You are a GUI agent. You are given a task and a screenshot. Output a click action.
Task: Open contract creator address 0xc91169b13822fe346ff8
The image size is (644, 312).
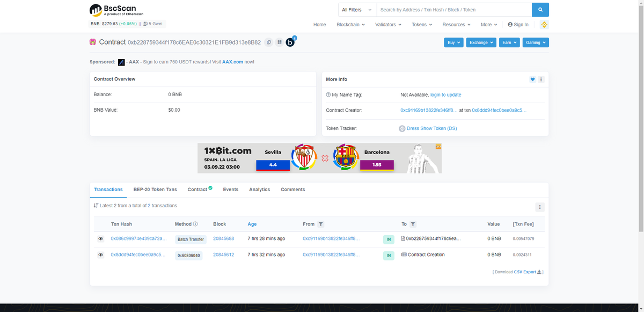[429, 110]
